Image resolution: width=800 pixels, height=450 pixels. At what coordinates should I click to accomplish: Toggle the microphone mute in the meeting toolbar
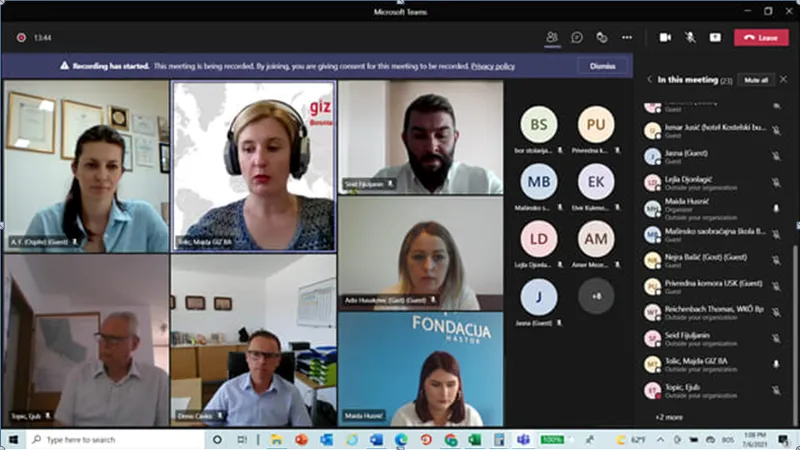(690, 37)
